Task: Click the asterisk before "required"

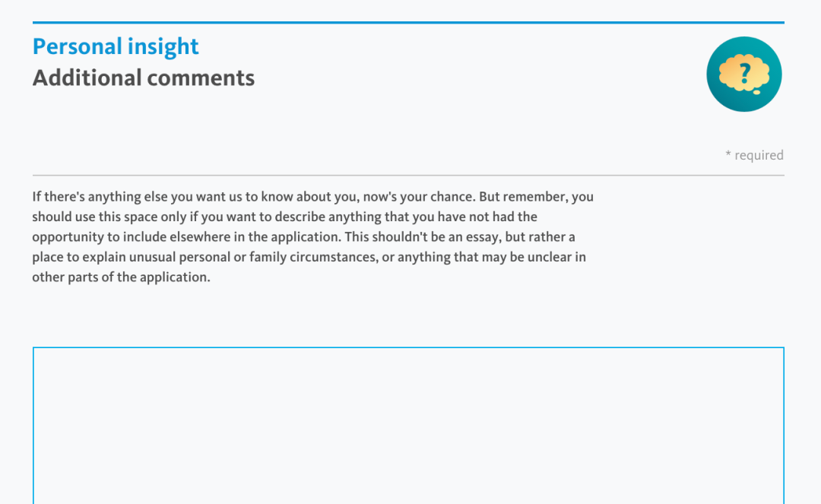Action: coord(728,155)
